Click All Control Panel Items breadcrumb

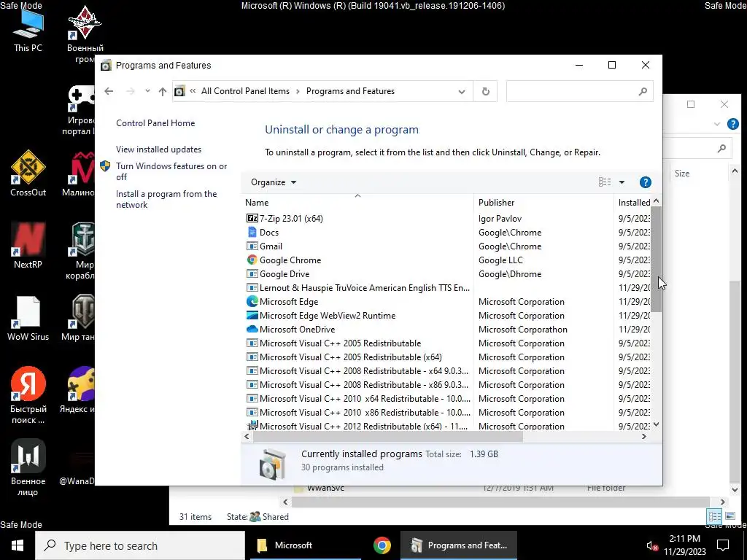click(245, 91)
